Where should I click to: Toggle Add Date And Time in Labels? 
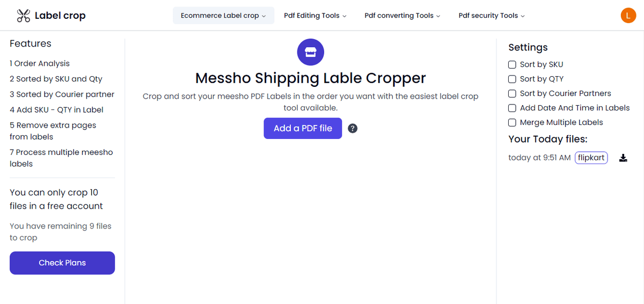(x=512, y=108)
